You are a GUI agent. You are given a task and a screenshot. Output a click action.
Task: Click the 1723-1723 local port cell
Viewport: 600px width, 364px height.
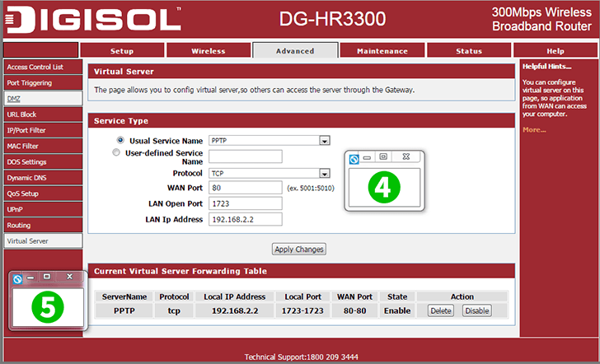[302, 310]
